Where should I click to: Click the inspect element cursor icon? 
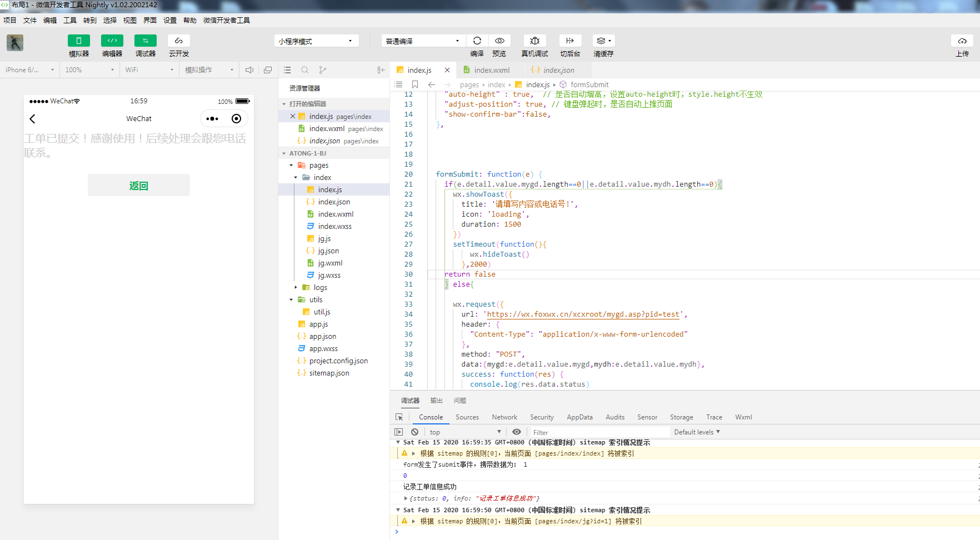click(399, 417)
